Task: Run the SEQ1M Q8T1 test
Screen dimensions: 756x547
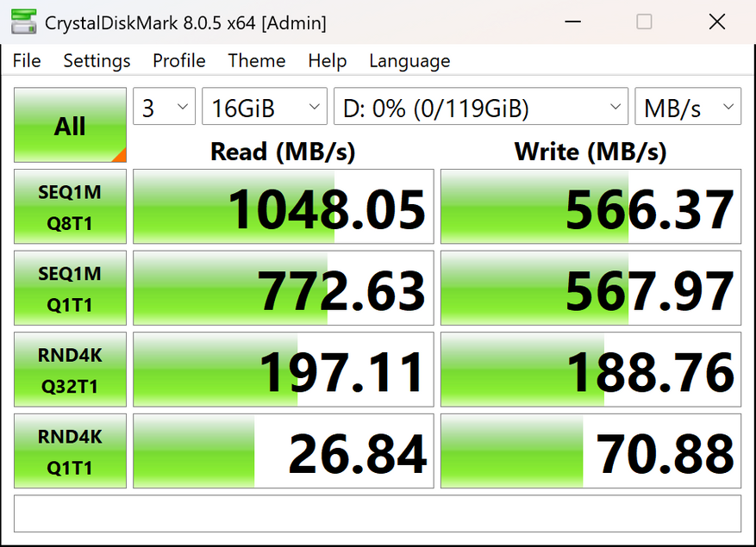Action: pyautogui.click(x=70, y=207)
